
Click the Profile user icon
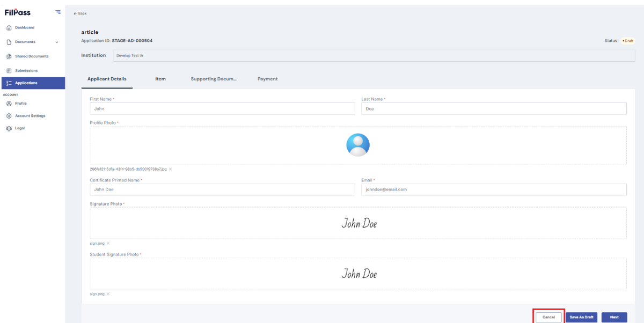click(9, 104)
